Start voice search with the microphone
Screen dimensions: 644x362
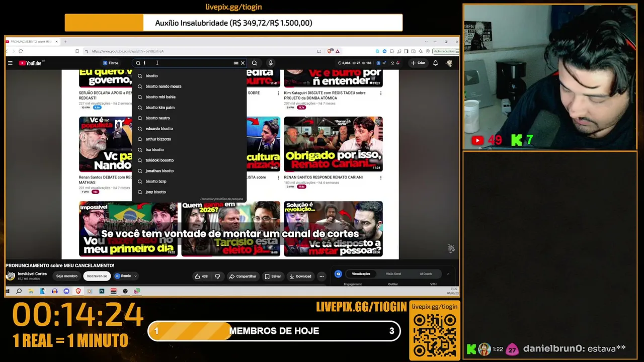click(x=271, y=63)
